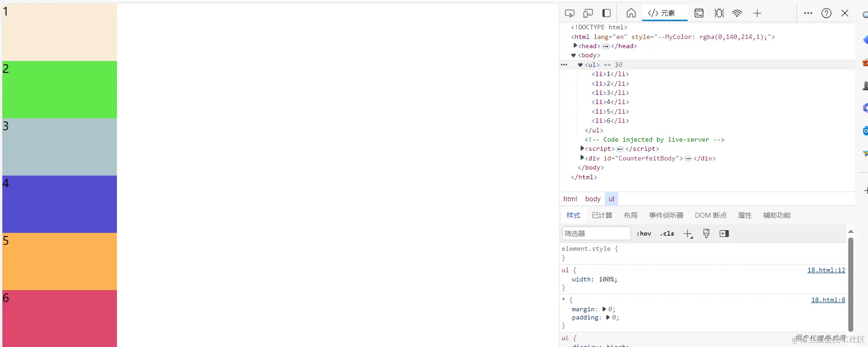Open actions menu dots beside ul node

[564, 65]
